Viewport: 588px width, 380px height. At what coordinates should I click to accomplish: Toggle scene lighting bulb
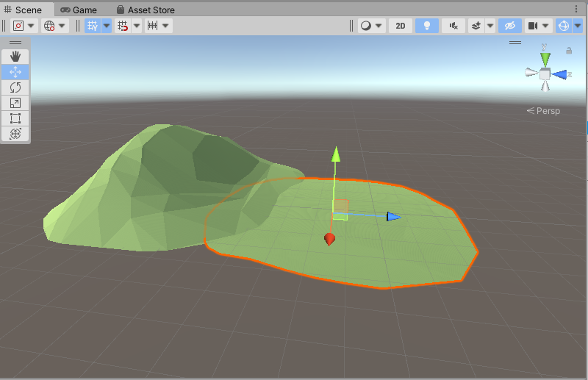(x=427, y=26)
